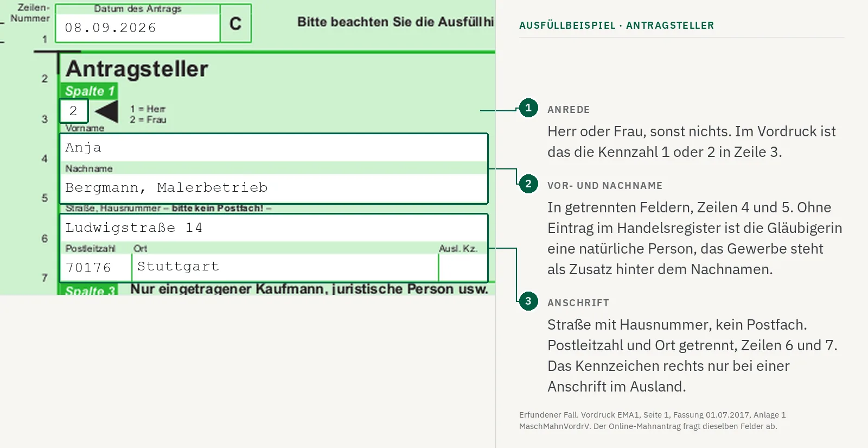Click the green Spalte 3 label
868x448 pixels.
point(89,291)
